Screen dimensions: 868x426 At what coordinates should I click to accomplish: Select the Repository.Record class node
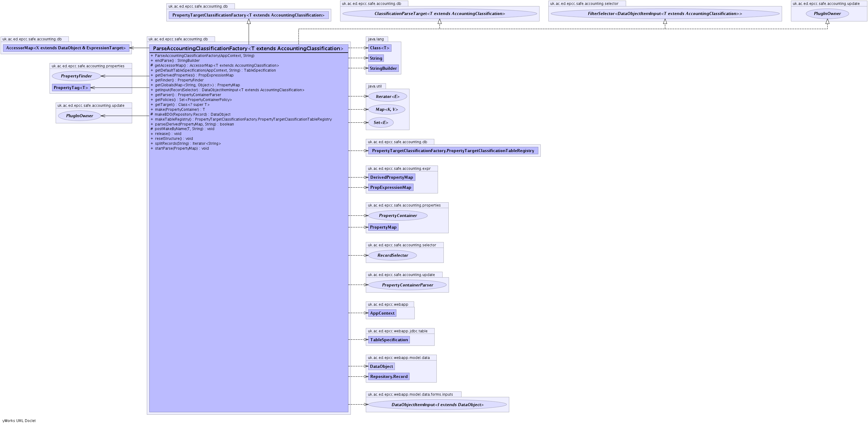point(388,376)
